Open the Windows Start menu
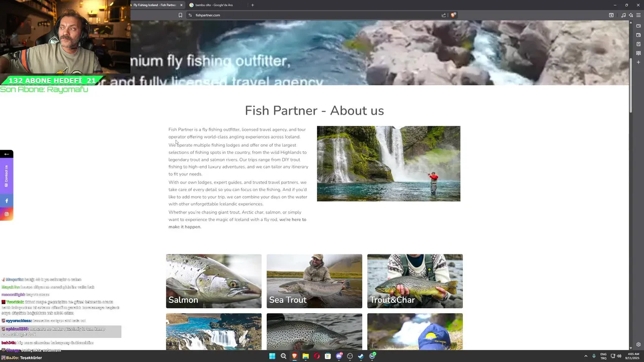 (x=272, y=356)
